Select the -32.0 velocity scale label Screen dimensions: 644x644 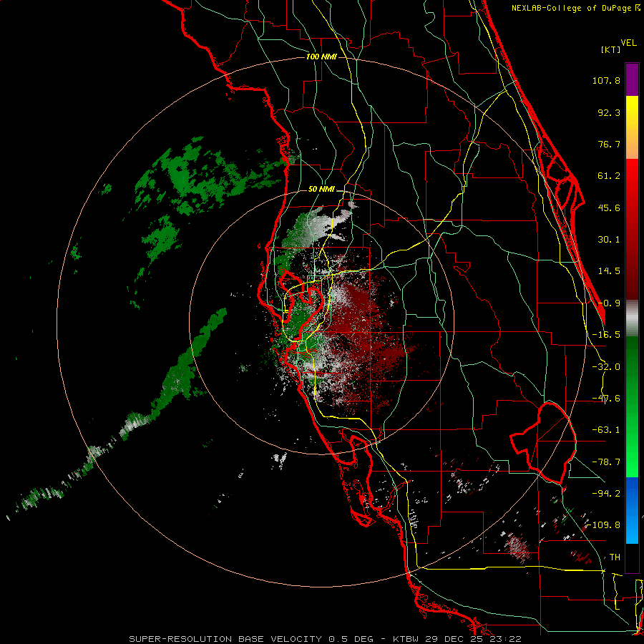point(606,367)
